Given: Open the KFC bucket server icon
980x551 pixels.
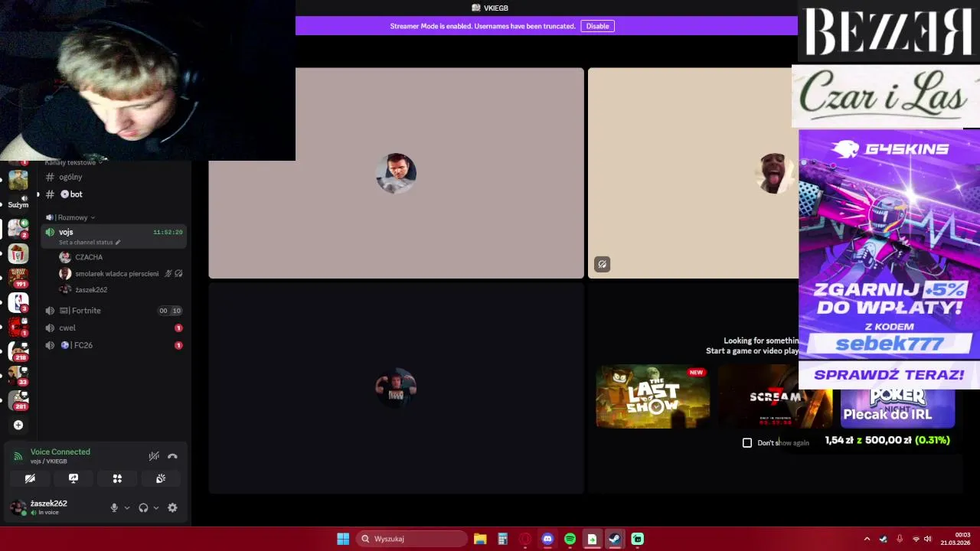Looking at the screenshot, I should [18, 253].
